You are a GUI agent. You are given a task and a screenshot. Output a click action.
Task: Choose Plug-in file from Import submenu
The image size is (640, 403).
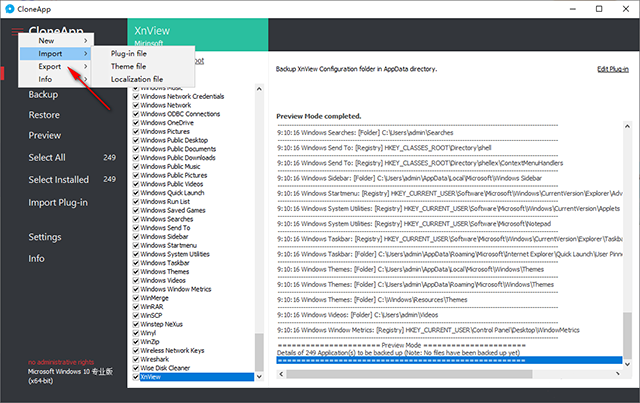click(130, 53)
